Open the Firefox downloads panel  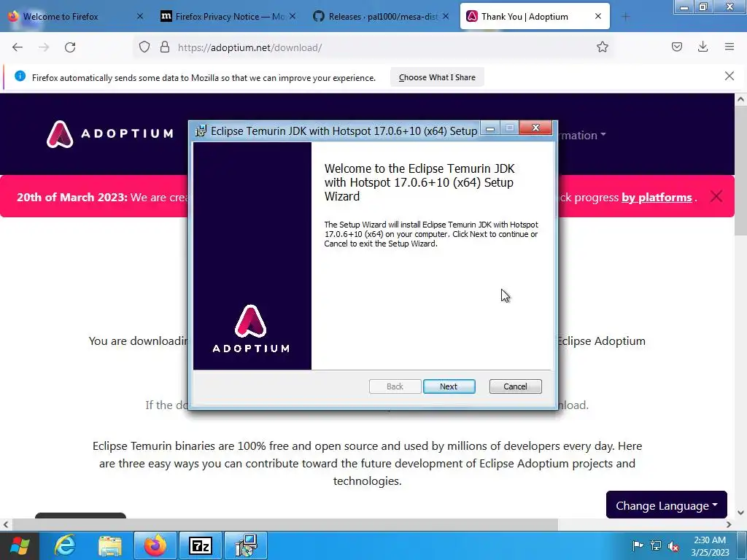tap(703, 47)
